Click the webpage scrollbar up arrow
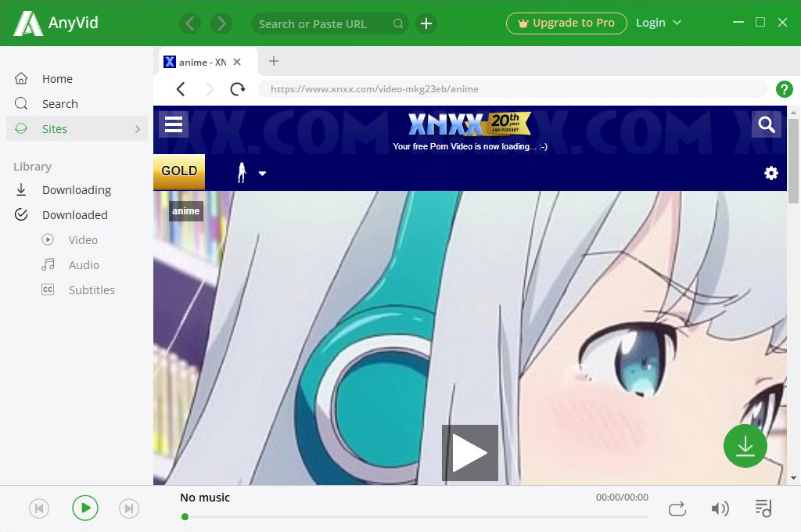The image size is (801, 532). coord(793,113)
